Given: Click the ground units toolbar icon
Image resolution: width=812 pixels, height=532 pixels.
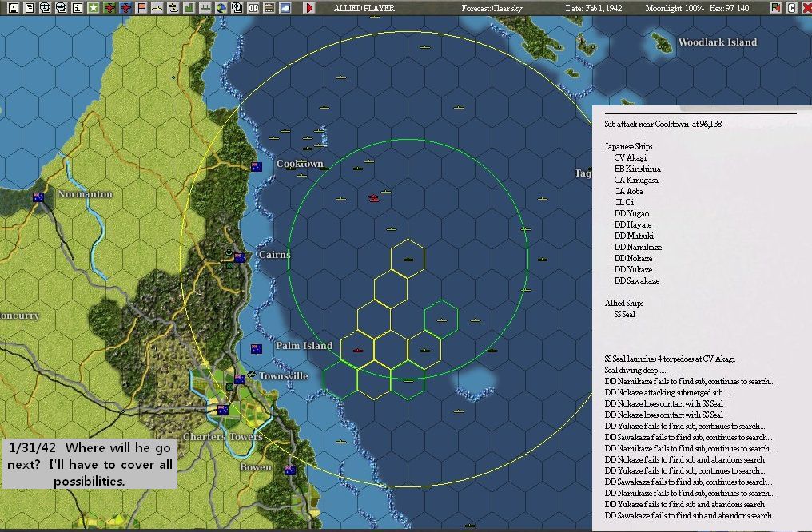Looking at the screenshot, I should click(205, 8).
